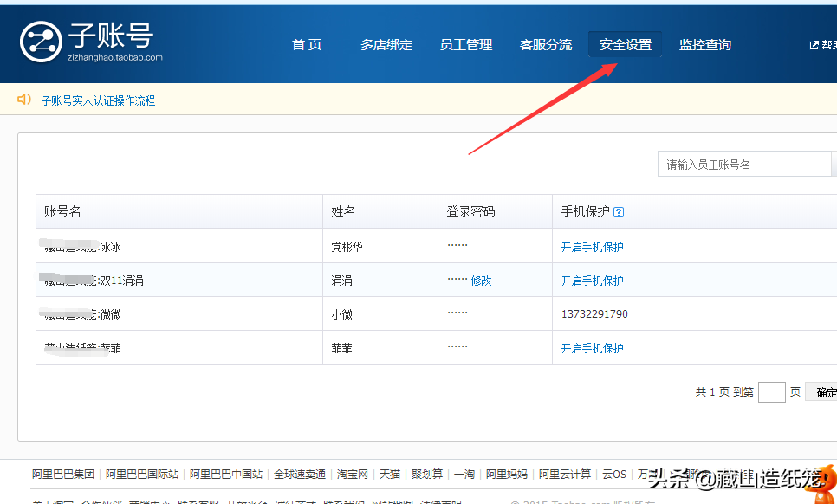Click 开启手机保护 for 党彬华
This screenshot has height=504, width=837.
(592, 247)
